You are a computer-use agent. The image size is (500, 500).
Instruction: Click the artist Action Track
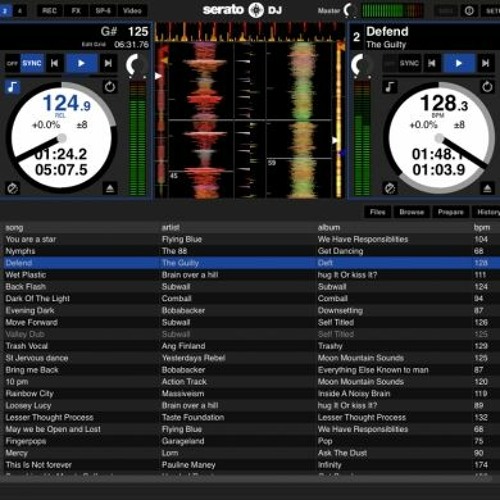(x=184, y=382)
